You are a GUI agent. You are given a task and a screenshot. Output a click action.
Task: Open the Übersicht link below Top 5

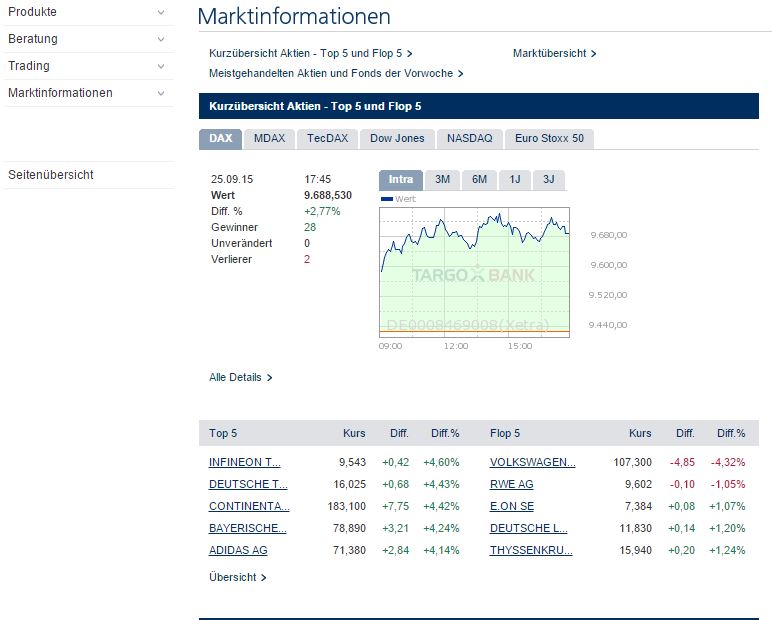click(x=238, y=577)
